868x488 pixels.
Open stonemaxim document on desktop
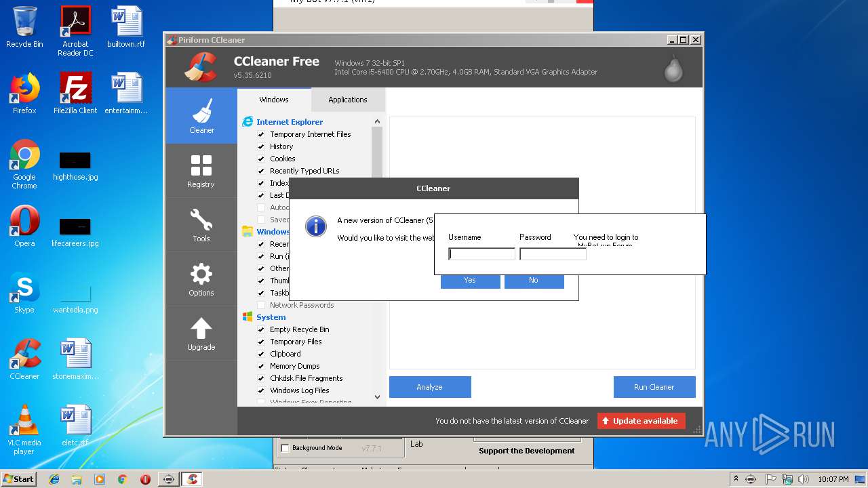(x=75, y=359)
